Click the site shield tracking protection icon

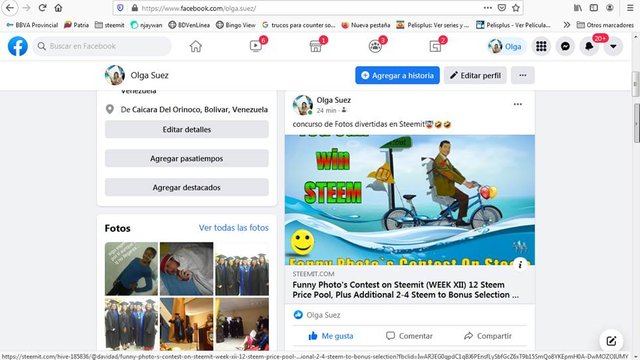point(120,8)
